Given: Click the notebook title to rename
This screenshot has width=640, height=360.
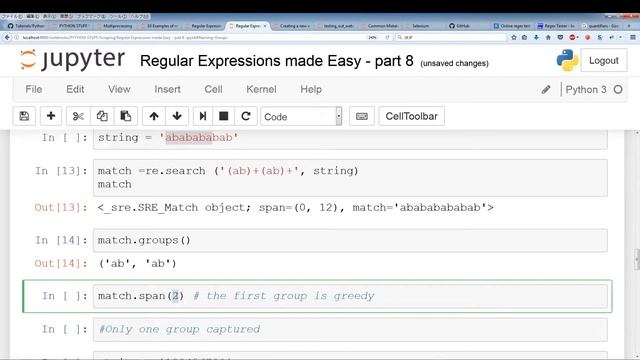Looking at the screenshot, I should (276, 61).
